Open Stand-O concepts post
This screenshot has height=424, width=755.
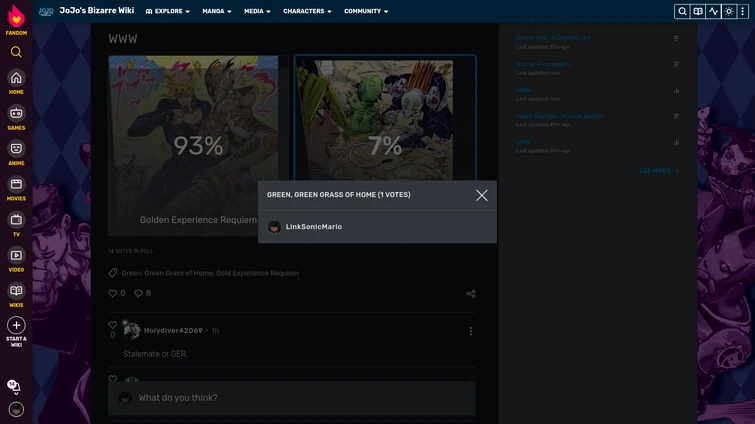point(543,64)
